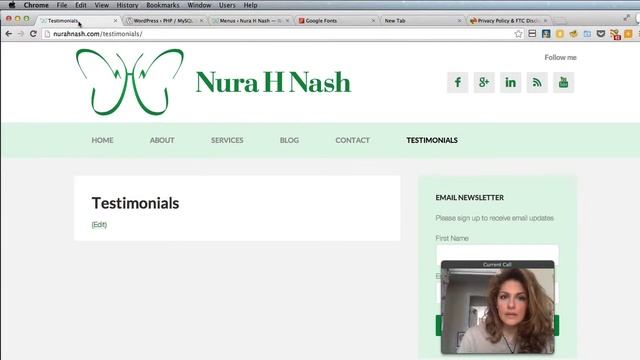
Task: Open LinkedIn social icon
Action: coord(511,82)
